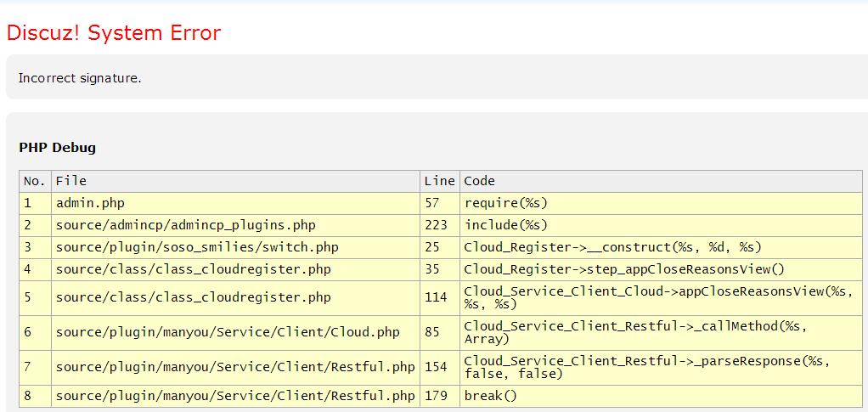
Task: Click the Cloud.php file path in row 6
Action: (227, 332)
